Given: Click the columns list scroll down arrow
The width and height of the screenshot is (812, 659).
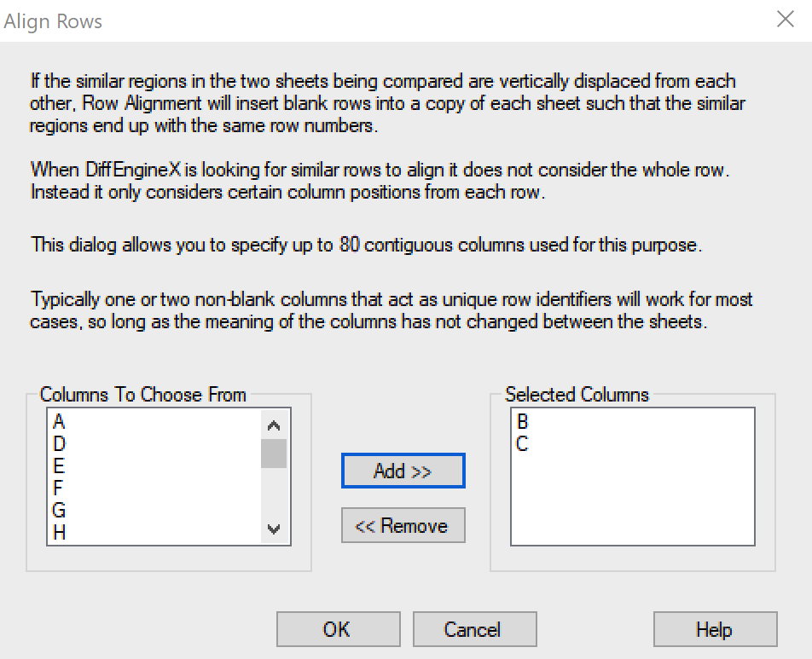Looking at the screenshot, I should (274, 529).
